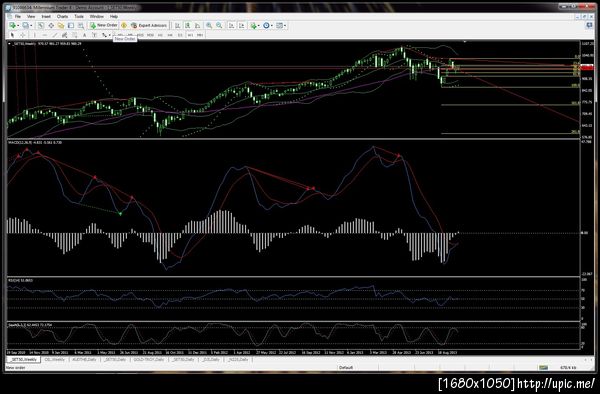Viewport: 600px width, 394px height.
Task: Open the Navigator panel icon
Action: click(x=61, y=25)
